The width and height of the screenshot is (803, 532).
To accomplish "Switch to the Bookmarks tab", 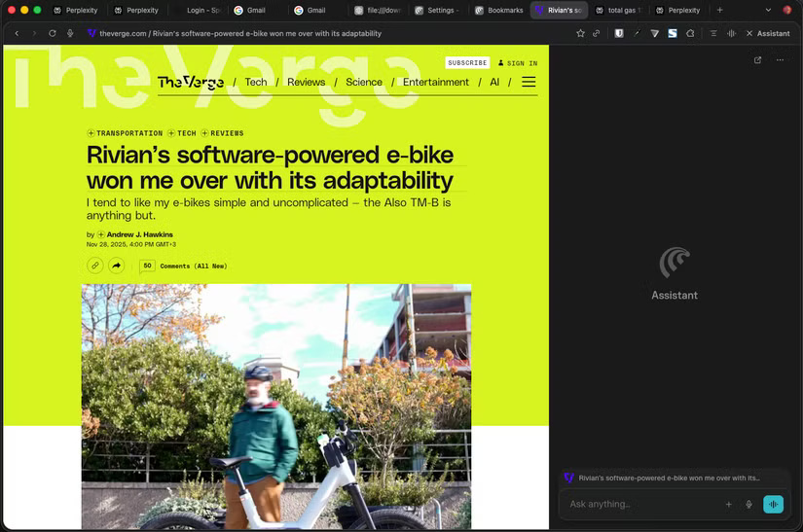I will coord(498,10).
